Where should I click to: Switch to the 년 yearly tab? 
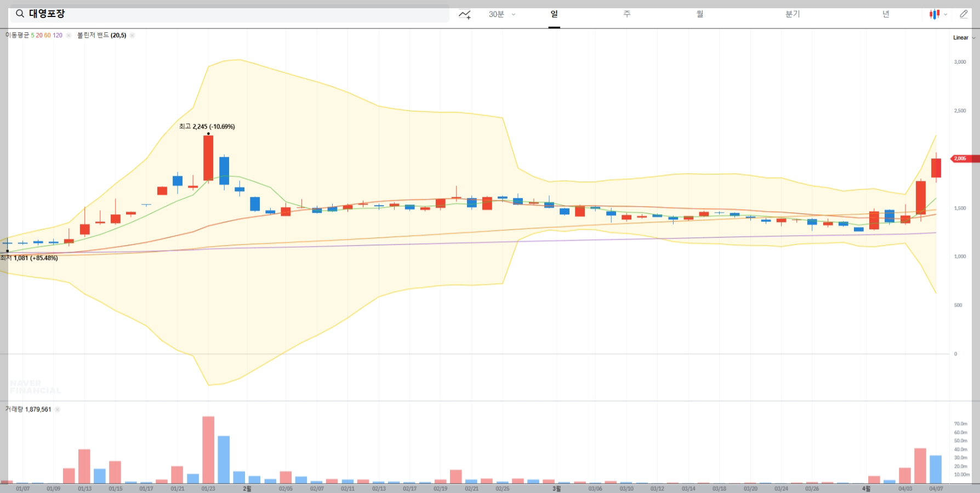point(886,14)
